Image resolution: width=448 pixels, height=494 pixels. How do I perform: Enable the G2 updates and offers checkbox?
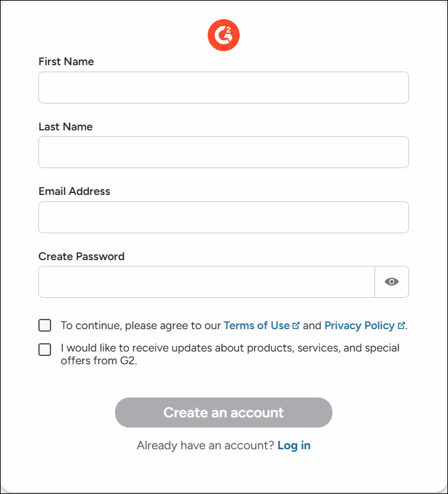point(45,350)
